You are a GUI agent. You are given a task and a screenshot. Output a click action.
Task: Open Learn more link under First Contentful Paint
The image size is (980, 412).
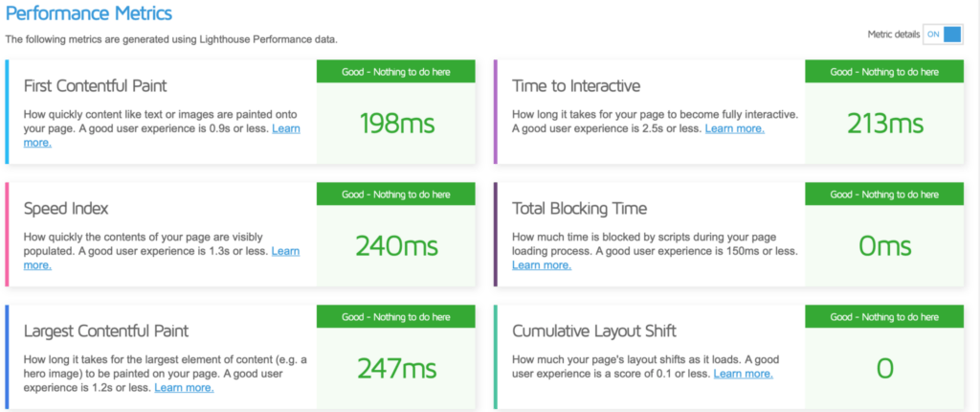(x=285, y=128)
